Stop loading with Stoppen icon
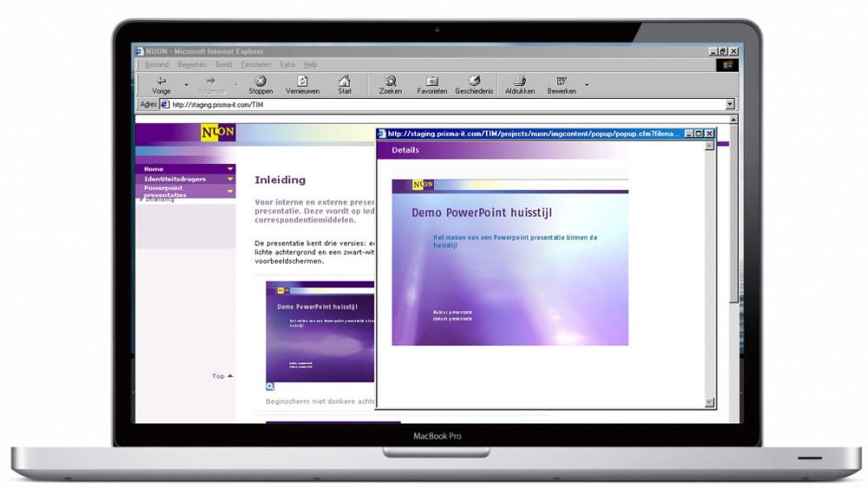Image resolution: width=868 pixels, height=489 pixels. pos(260,85)
